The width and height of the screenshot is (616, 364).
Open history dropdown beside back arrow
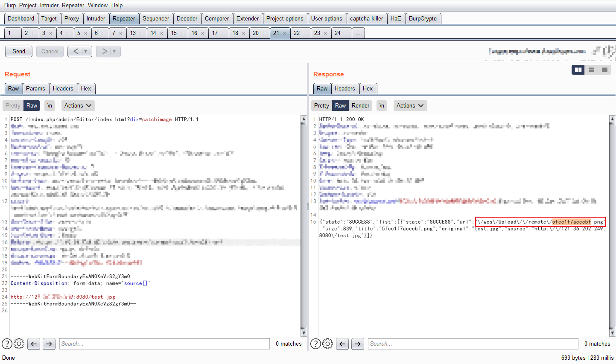coord(87,51)
